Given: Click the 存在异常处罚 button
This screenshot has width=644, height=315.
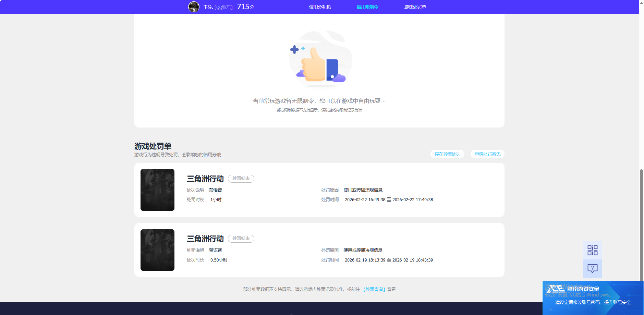Looking at the screenshot, I should pos(447,154).
